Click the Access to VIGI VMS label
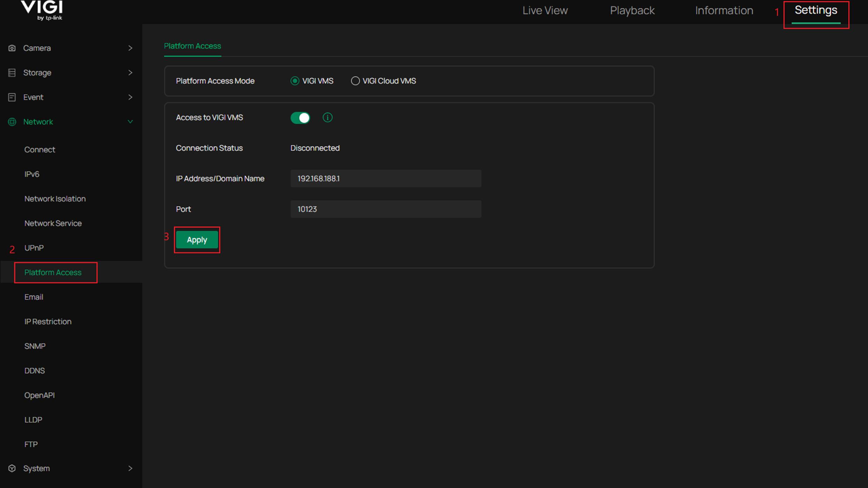Screen dimensions: 868x488 pos(209,118)
